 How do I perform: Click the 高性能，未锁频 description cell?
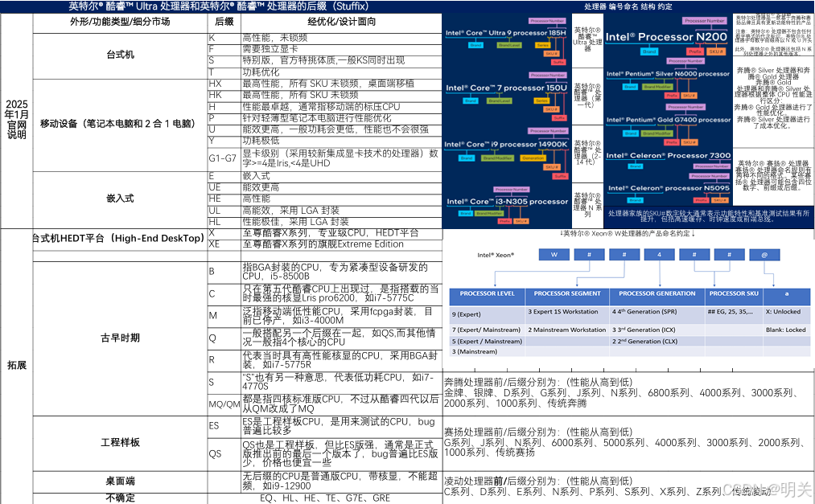[341, 39]
